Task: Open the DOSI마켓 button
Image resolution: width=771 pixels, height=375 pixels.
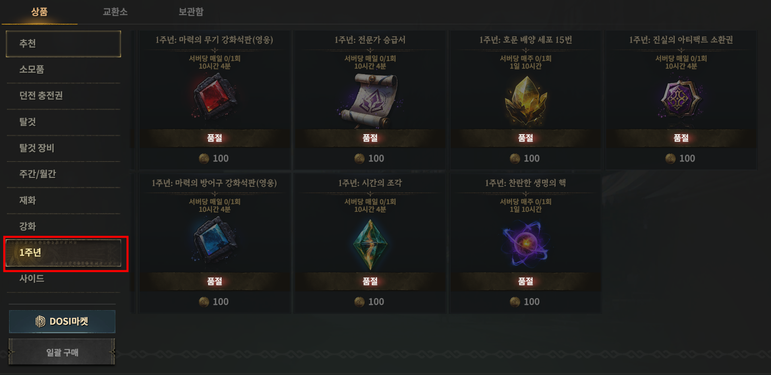Action: tap(62, 321)
